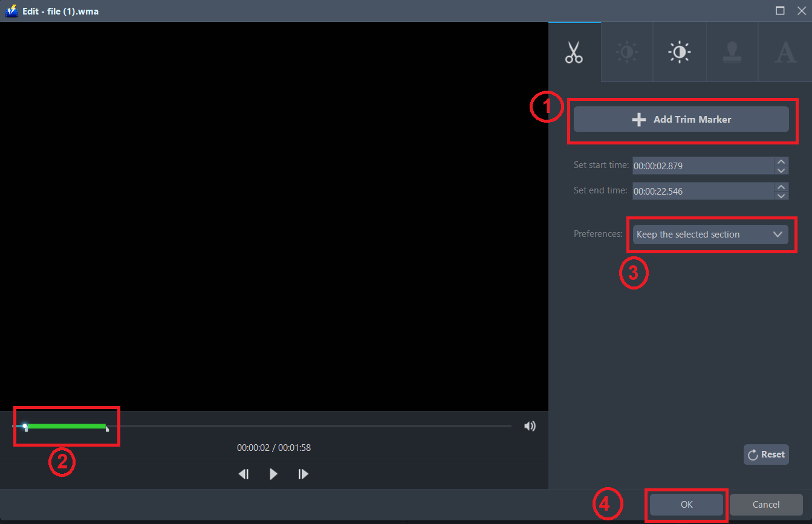Open the Trim tab with scissors icon
The height and width of the screenshot is (524, 812).
(x=574, y=53)
